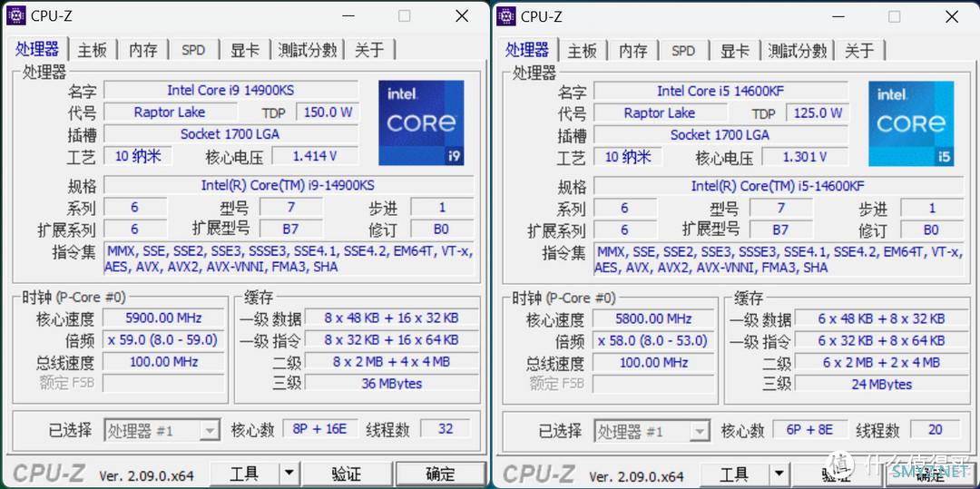
Task: Click empty 额定 FSB field in the 14600KF window
Action: 653,384
